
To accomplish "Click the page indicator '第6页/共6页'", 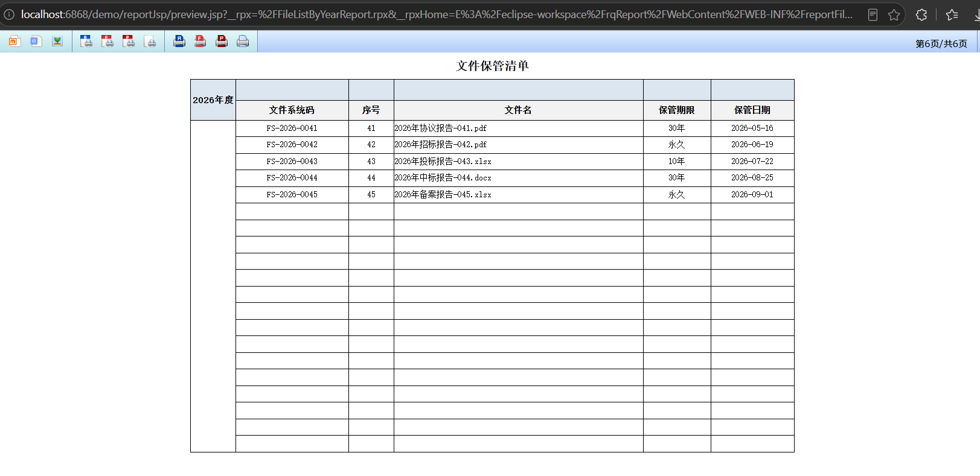I will click(941, 43).
